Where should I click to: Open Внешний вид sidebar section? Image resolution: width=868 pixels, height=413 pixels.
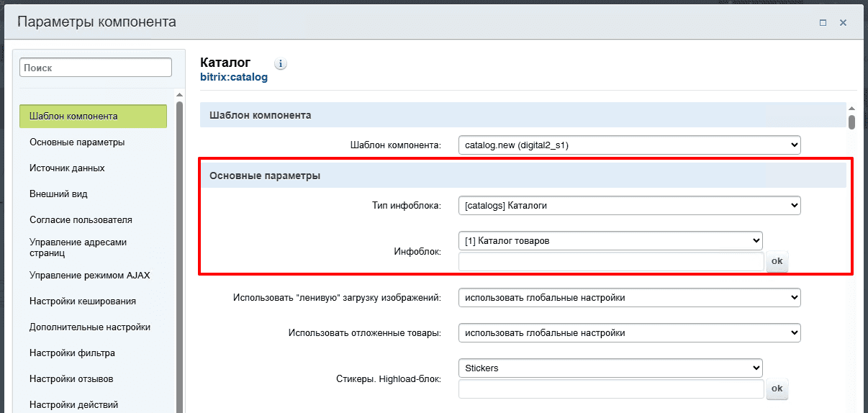coord(58,194)
